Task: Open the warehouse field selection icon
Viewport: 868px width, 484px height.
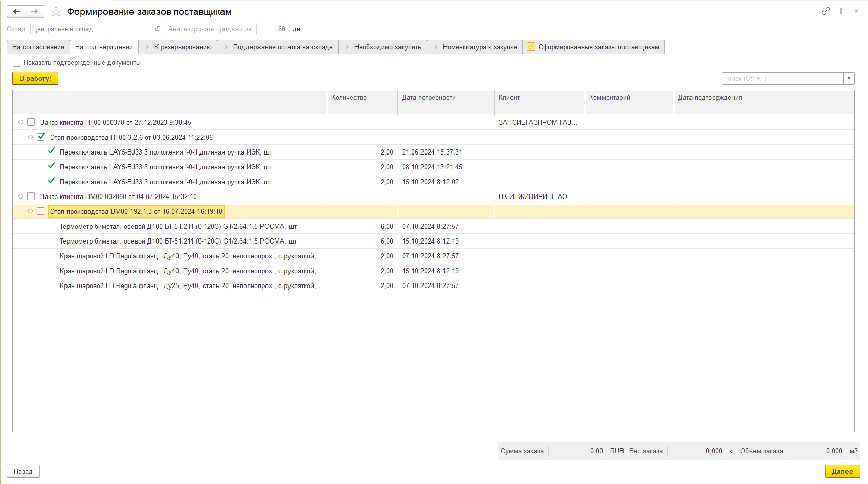Action: tap(158, 29)
